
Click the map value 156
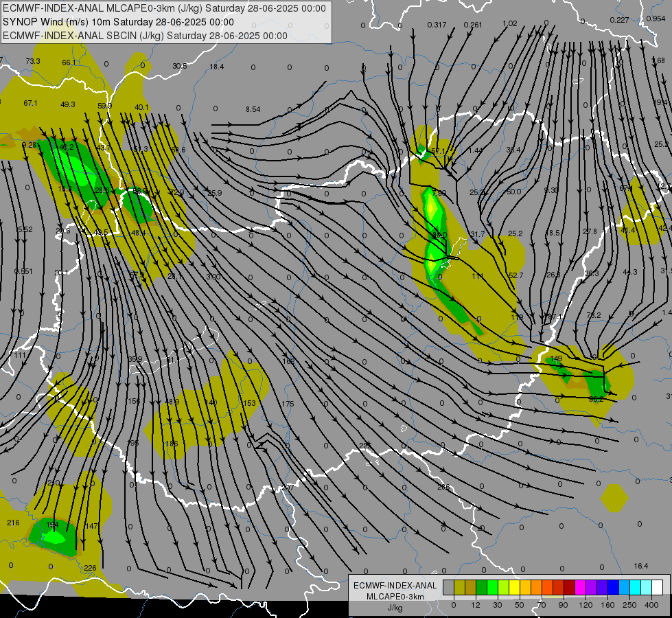(x=134, y=402)
